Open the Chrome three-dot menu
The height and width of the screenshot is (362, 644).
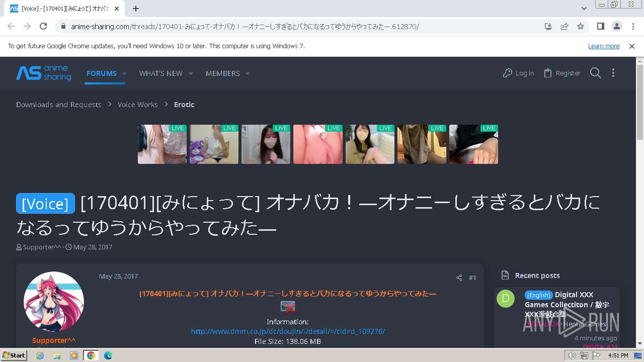(x=633, y=26)
